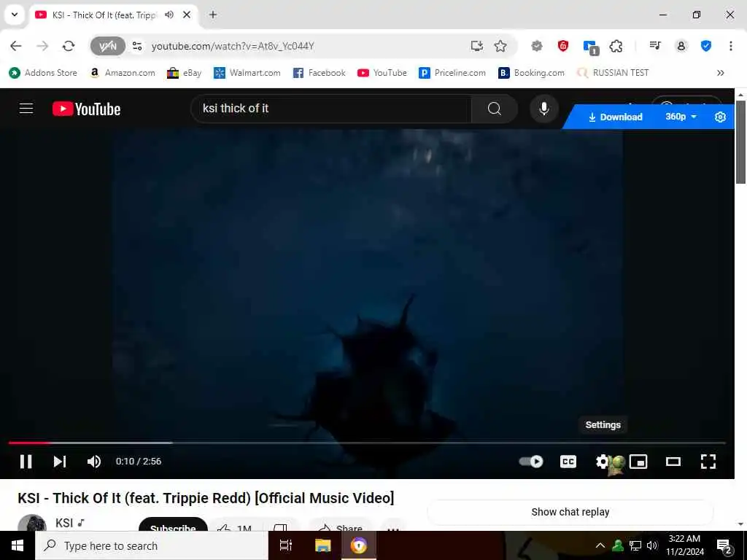The width and height of the screenshot is (747, 560).
Task: Open the downloader settings gear
Action: pos(720,117)
